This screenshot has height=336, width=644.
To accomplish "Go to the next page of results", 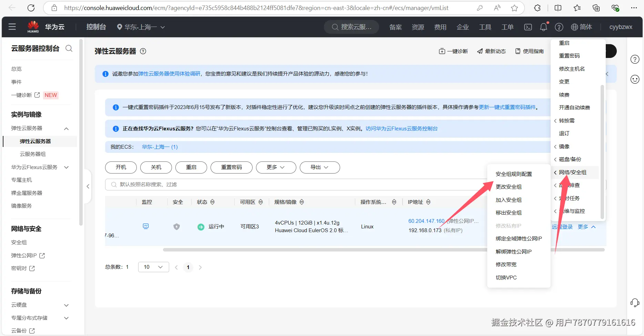I will [200, 267].
